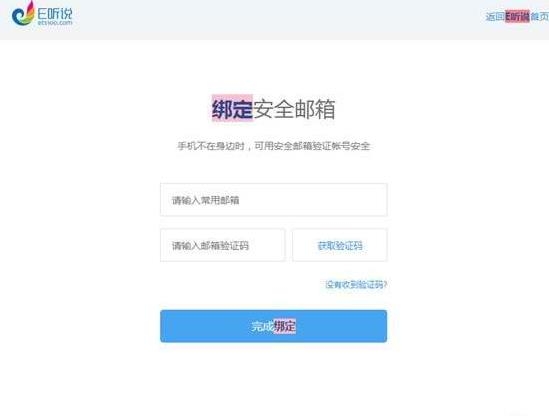This screenshot has width=549, height=416.
Task: Submit with the blue 完成绑定 button
Action: pyautogui.click(x=273, y=326)
